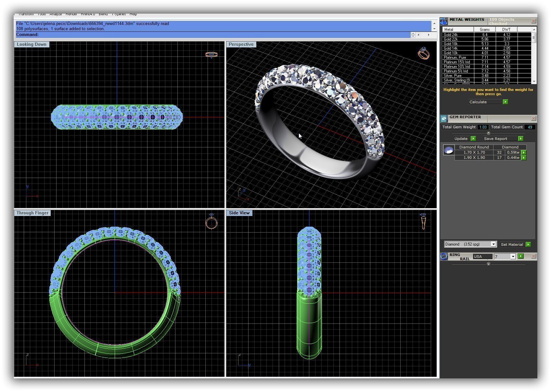
Task: Open the T-Splines menu
Action: [119, 14]
